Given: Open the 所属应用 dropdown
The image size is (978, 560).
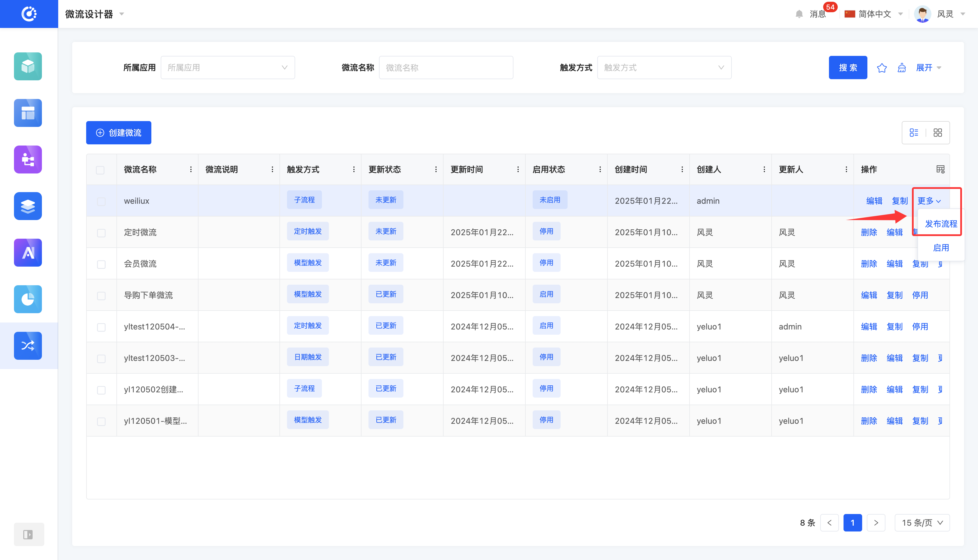Looking at the screenshot, I should click(228, 68).
